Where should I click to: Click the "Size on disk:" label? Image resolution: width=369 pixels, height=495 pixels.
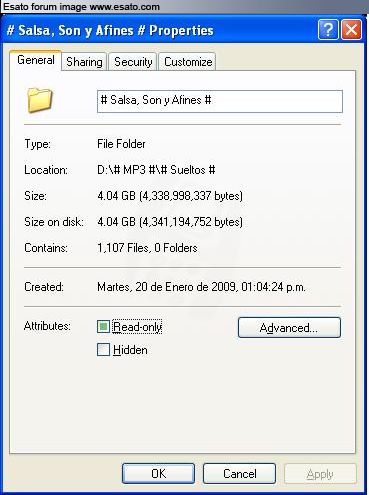[54, 222]
